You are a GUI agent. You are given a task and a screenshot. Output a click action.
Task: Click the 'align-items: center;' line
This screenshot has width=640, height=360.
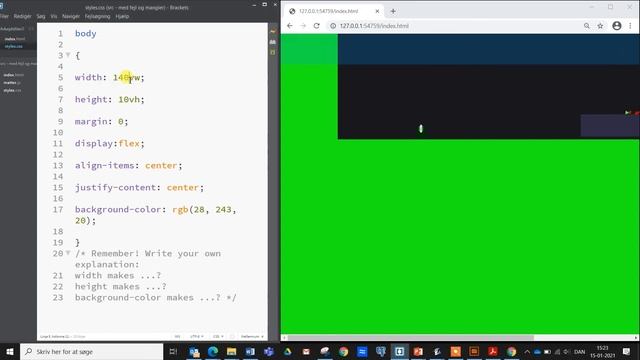point(128,165)
